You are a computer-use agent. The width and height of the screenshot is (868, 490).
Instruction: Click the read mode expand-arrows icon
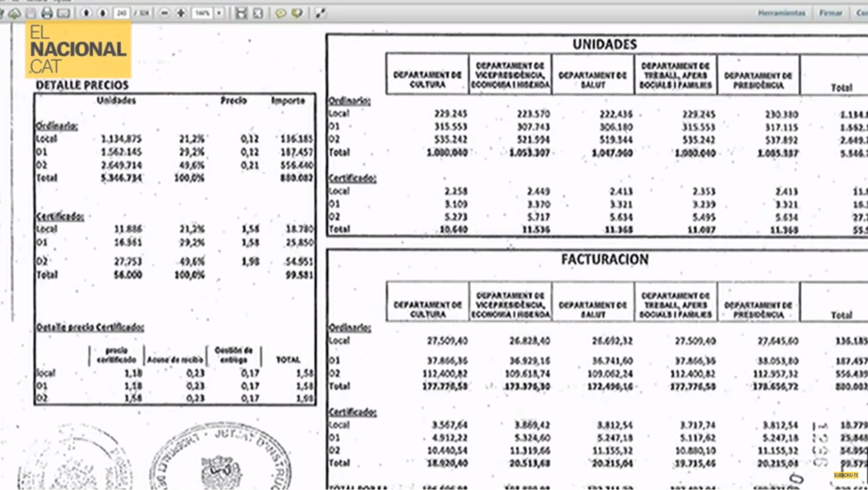point(320,14)
